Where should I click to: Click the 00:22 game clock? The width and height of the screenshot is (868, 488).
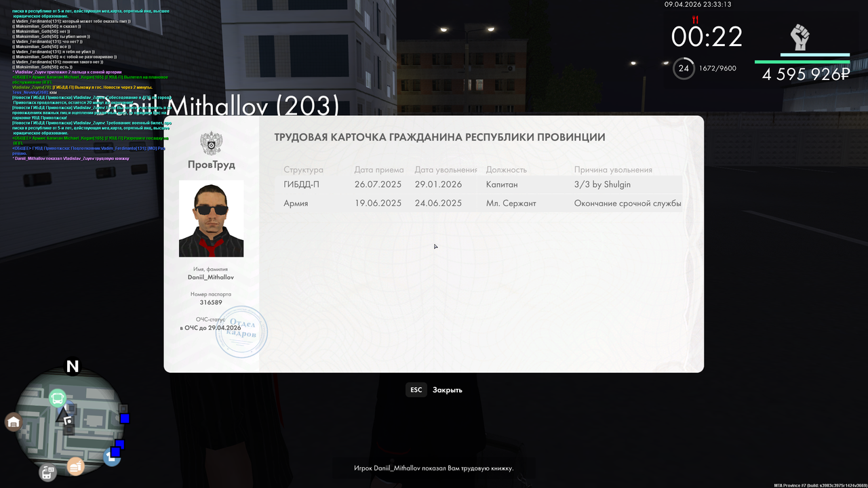coord(707,37)
